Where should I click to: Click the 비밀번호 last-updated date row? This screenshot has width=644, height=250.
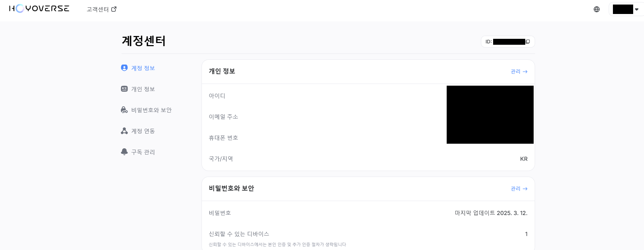368,213
